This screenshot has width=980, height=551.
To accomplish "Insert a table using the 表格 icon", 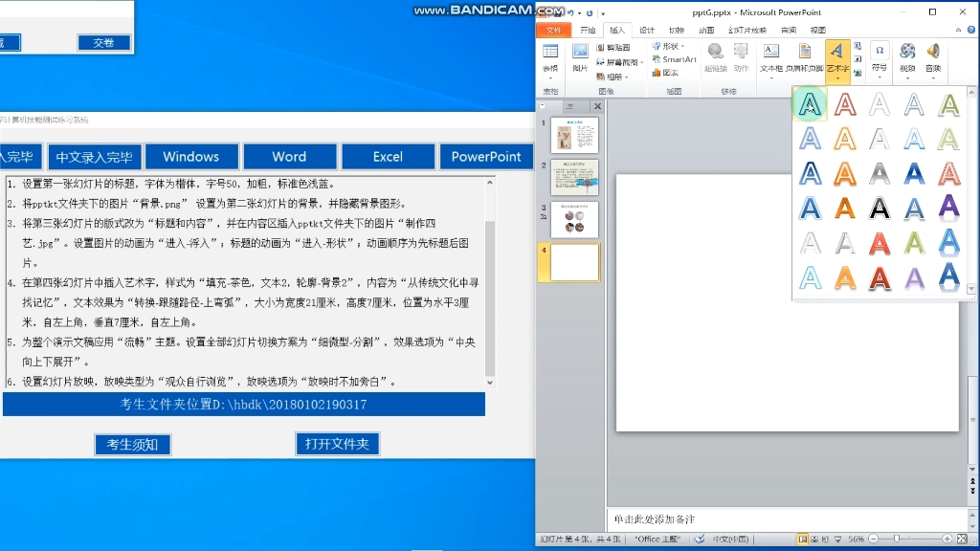I will click(549, 55).
